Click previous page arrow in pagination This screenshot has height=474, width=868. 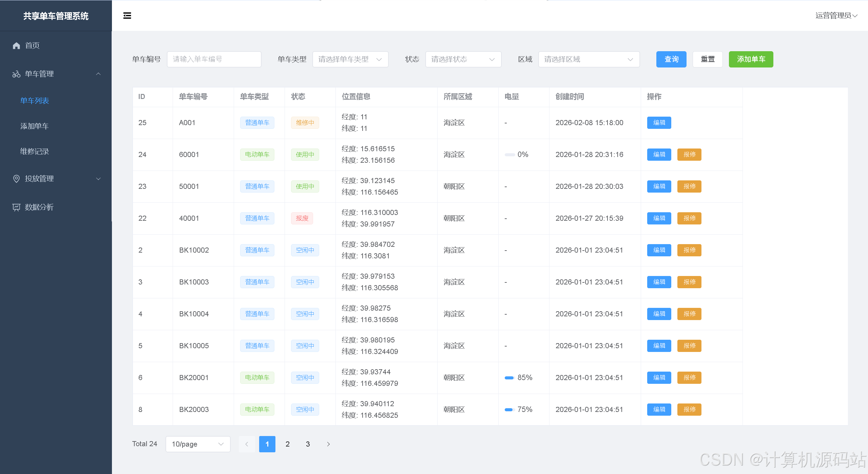tap(247, 444)
